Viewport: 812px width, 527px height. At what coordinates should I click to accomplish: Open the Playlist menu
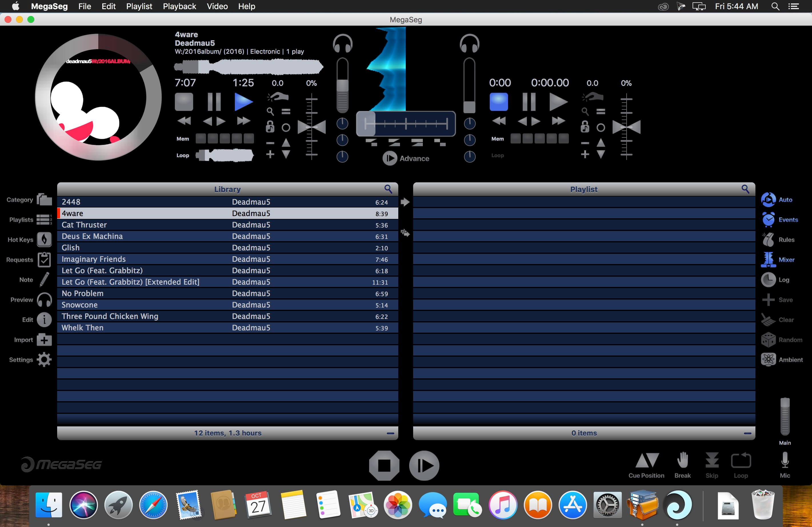pyautogui.click(x=139, y=7)
